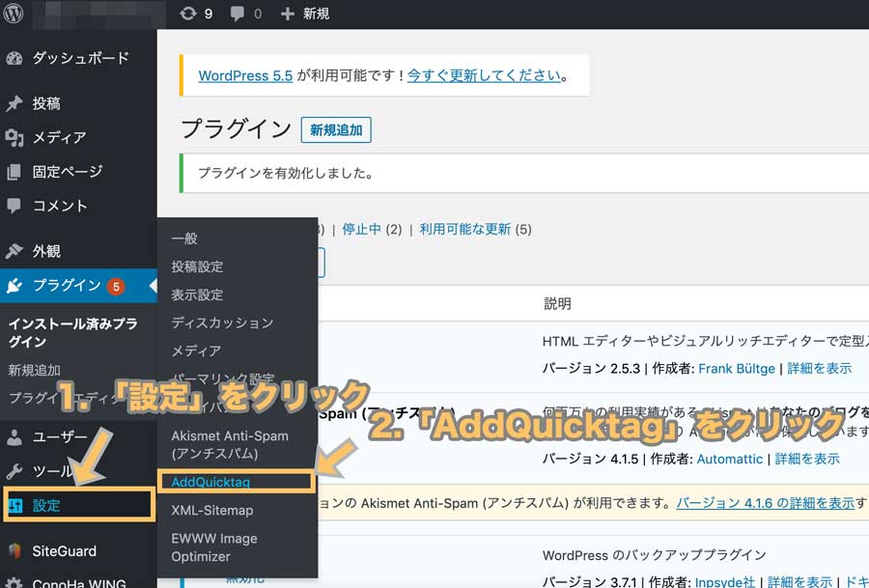Screen dimensions: 869x588
Task: Open the 投稿 menu
Action: tap(46, 103)
